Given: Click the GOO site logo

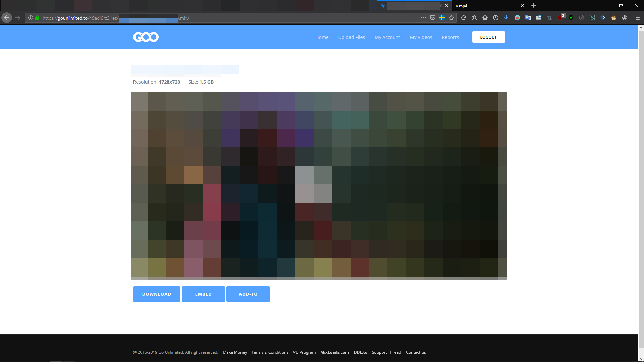Looking at the screenshot, I should point(146,37).
